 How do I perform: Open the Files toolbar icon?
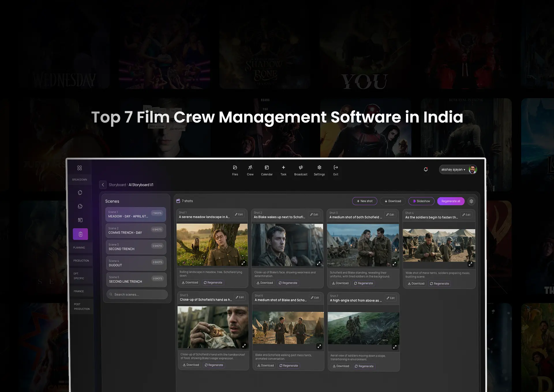coord(235,167)
